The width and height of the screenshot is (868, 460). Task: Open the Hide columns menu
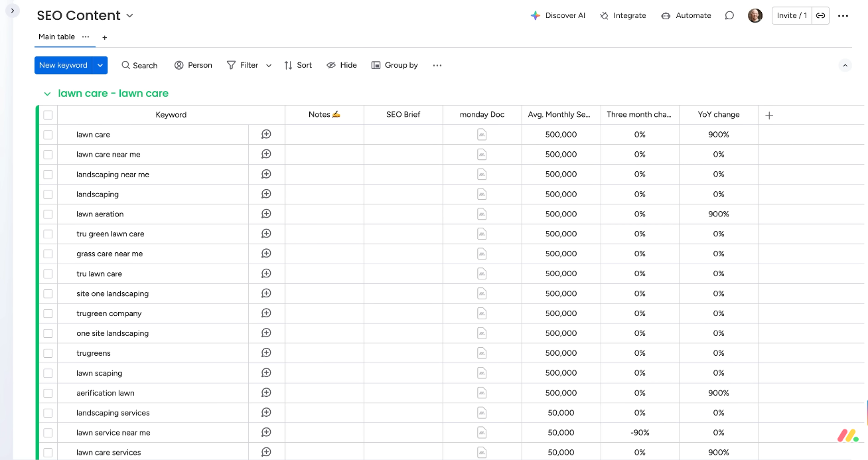pyautogui.click(x=342, y=65)
